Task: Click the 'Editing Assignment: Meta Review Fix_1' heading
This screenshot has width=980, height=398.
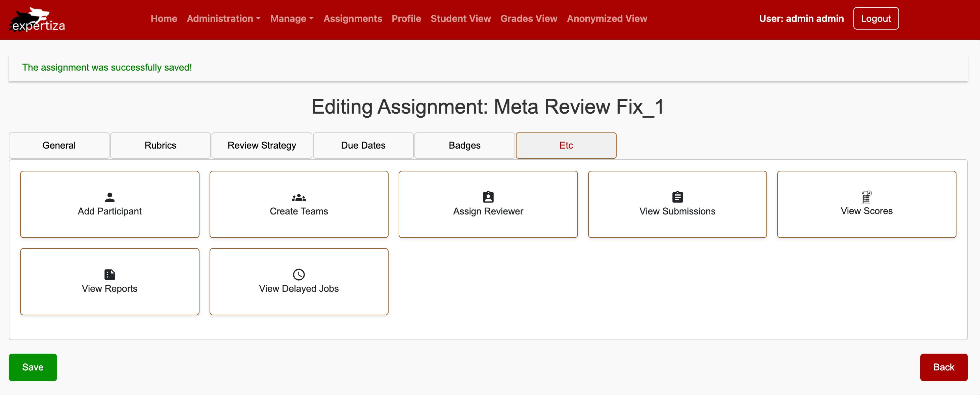Action: (x=488, y=107)
